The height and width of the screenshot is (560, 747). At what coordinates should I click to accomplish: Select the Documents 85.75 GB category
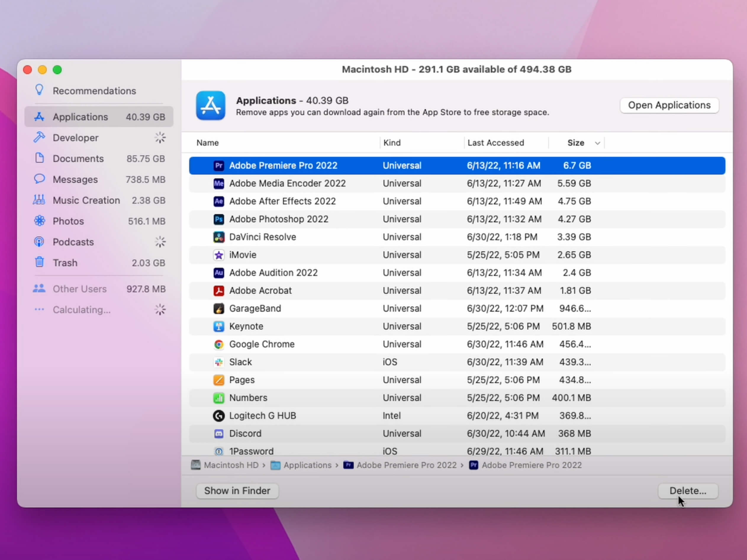pos(99,159)
